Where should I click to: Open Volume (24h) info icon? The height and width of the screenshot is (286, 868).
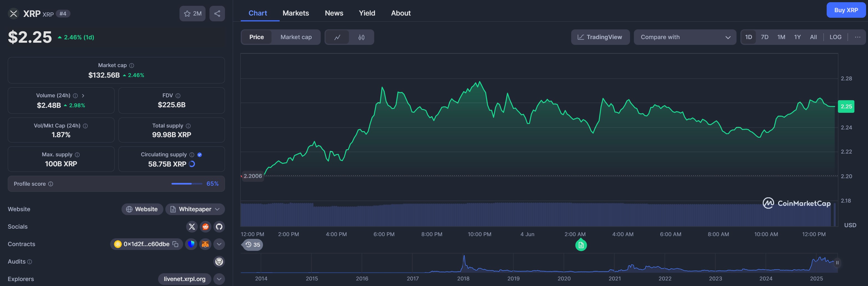(x=75, y=96)
